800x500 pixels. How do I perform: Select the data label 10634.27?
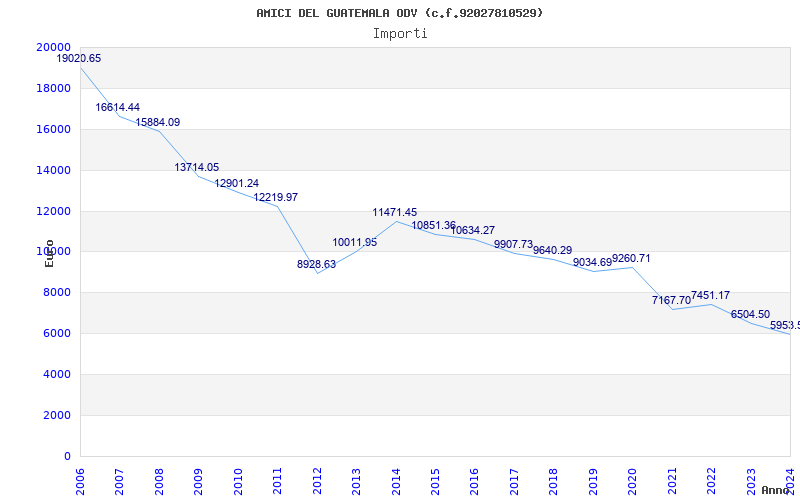click(x=473, y=231)
